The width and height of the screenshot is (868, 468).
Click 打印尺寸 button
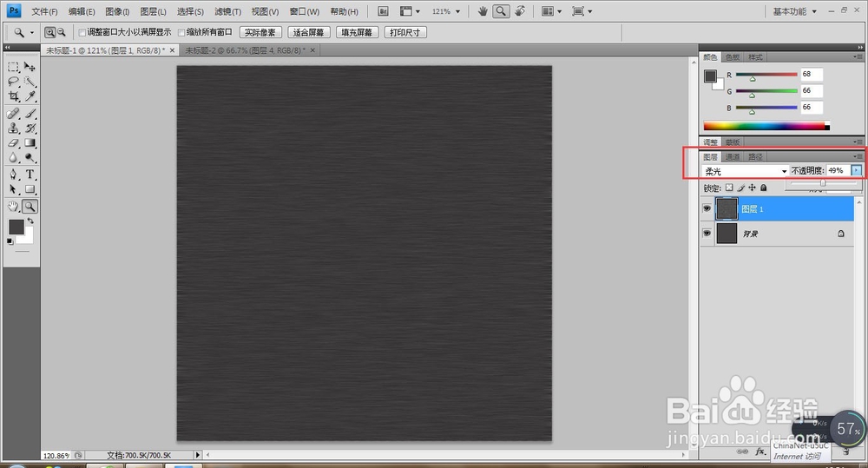click(405, 33)
